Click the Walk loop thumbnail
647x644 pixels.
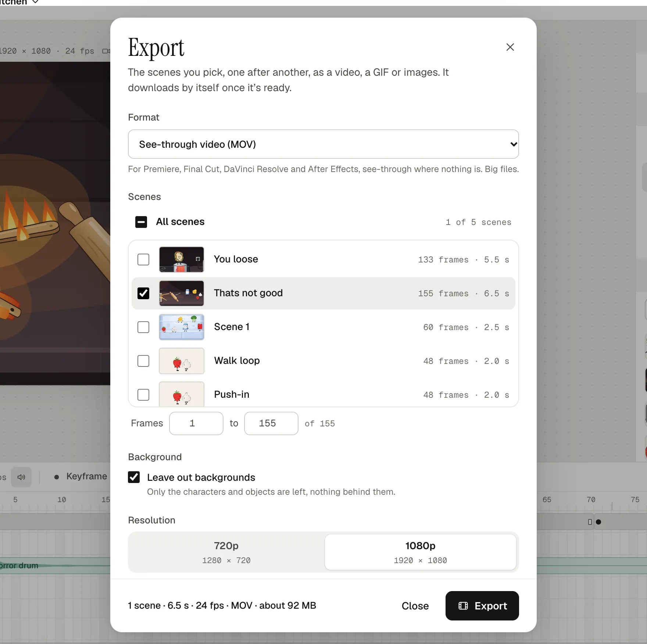click(182, 361)
